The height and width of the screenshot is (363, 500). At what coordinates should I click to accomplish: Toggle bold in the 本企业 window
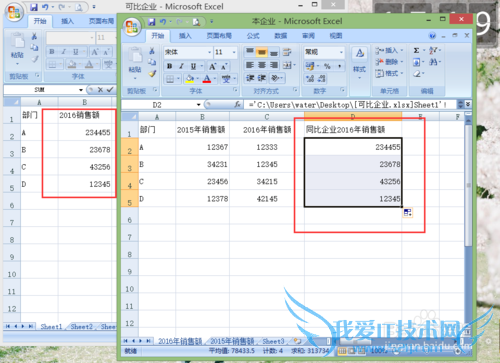coord(170,66)
